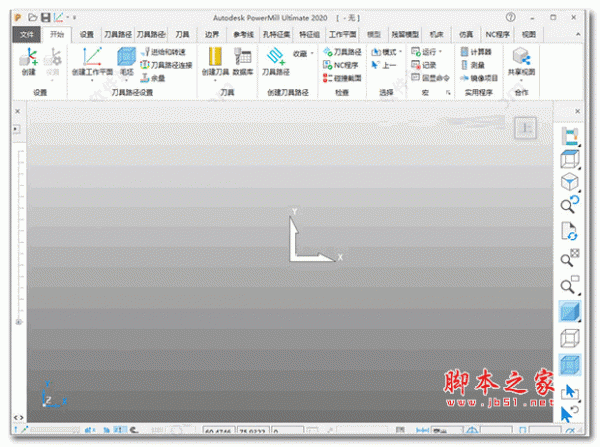Viewport: 600px width, 447px height.
Task: Switch to the 仿真 ribbon tab
Action: click(x=466, y=34)
